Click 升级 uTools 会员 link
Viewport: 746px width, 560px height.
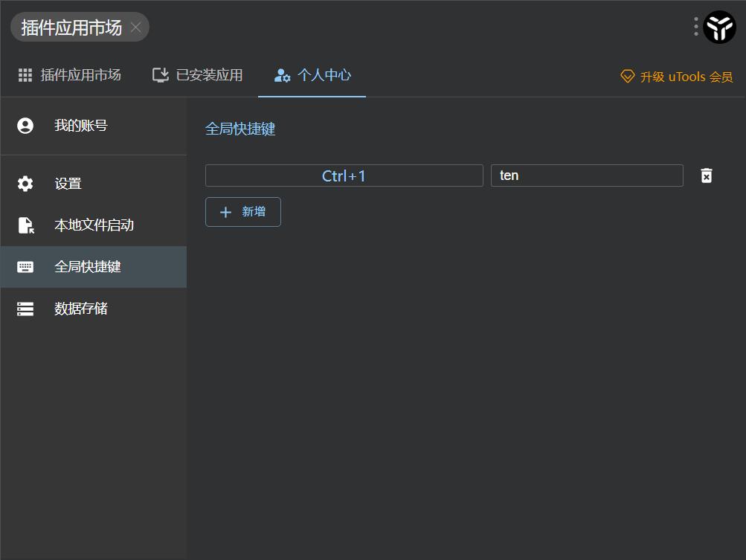click(677, 77)
